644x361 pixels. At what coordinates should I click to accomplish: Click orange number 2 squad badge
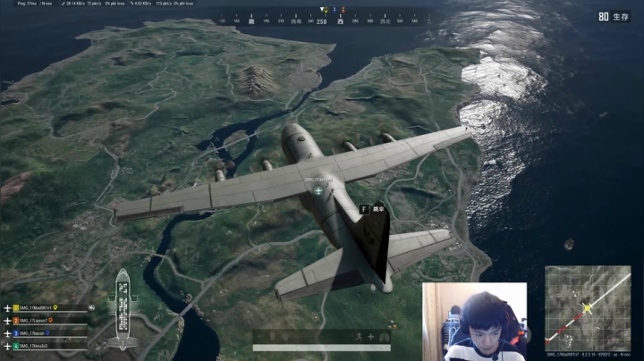point(15,321)
